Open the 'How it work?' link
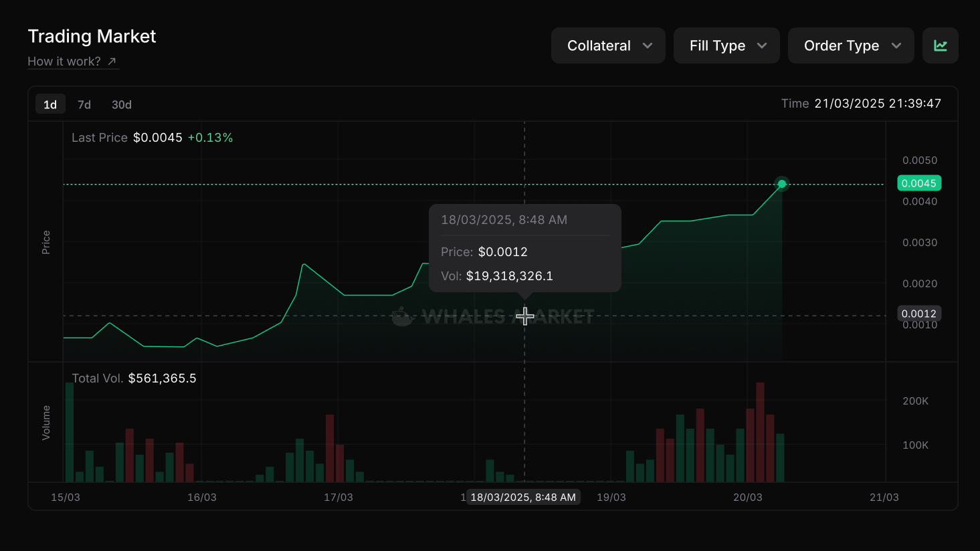Screen dimensions: 980x551 [73, 62]
